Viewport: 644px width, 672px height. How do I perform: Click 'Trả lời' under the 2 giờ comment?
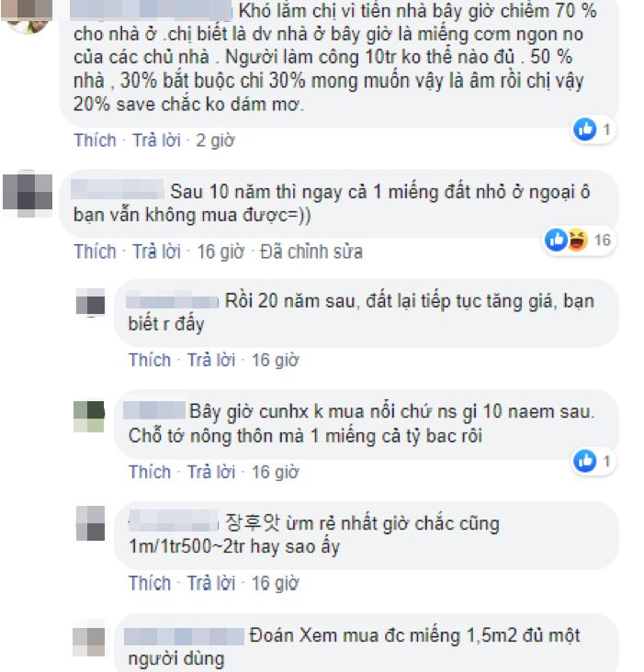pos(156,140)
